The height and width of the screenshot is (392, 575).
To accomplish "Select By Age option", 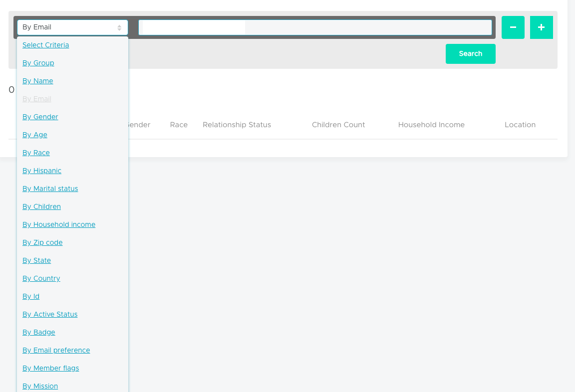I will point(35,135).
